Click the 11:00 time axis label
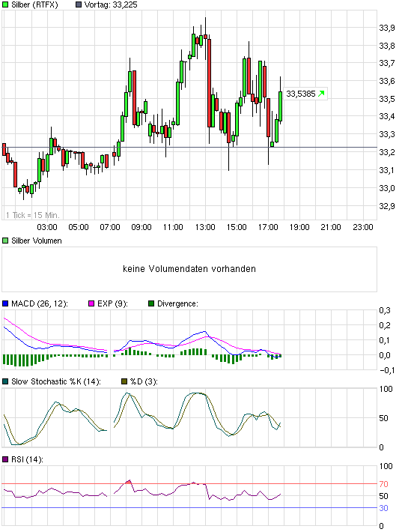The height and width of the screenshot is (532, 408). (x=173, y=227)
